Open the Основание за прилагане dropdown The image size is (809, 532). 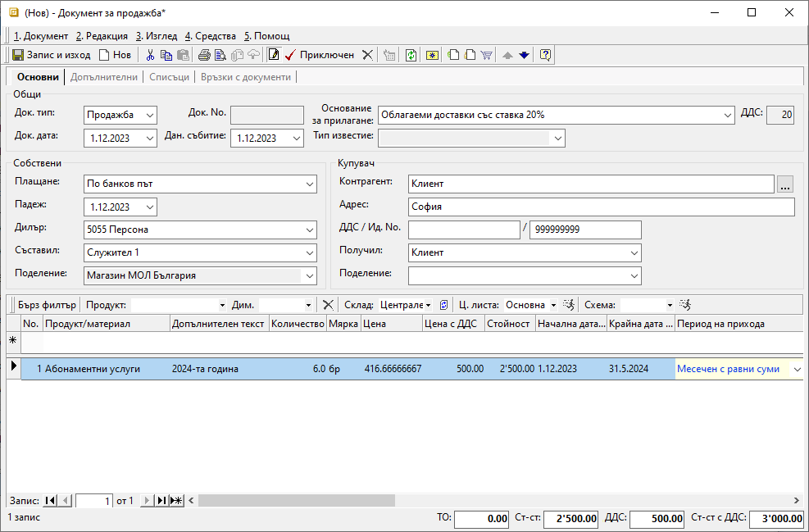click(727, 115)
